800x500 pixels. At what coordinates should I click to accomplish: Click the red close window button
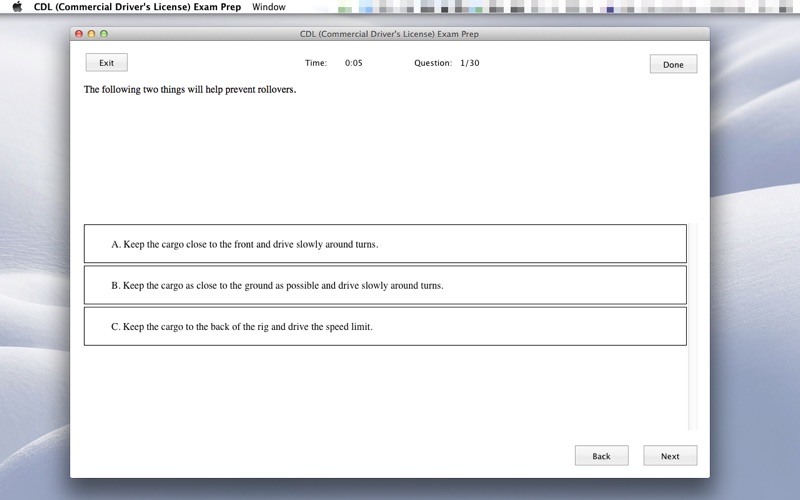pyautogui.click(x=79, y=34)
